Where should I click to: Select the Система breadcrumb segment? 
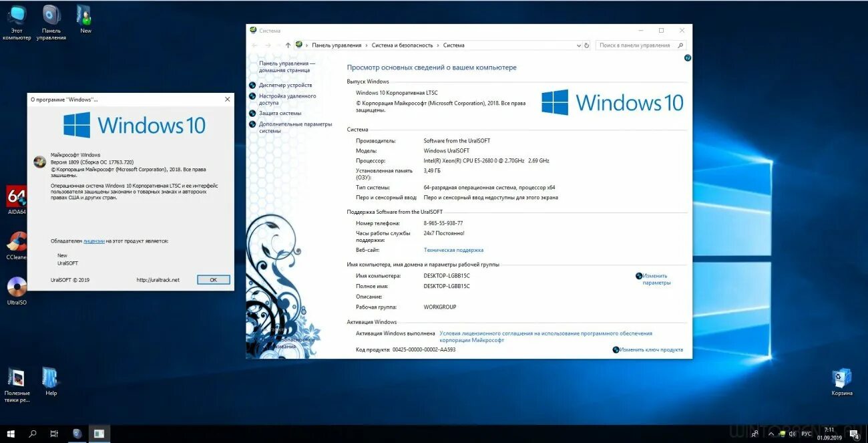(453, 45)
